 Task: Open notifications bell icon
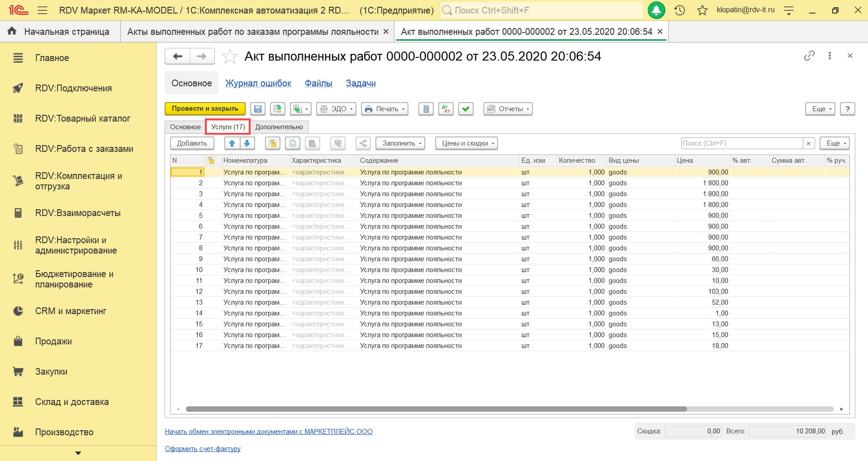pos(656,10)
